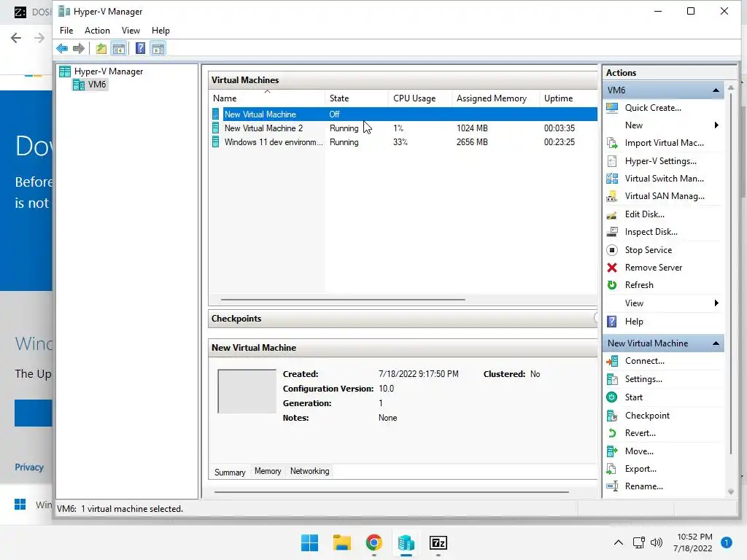Click the Up one level toolbar icon
The height and width of the screenshot is (560, 747).
coord(101,48)
